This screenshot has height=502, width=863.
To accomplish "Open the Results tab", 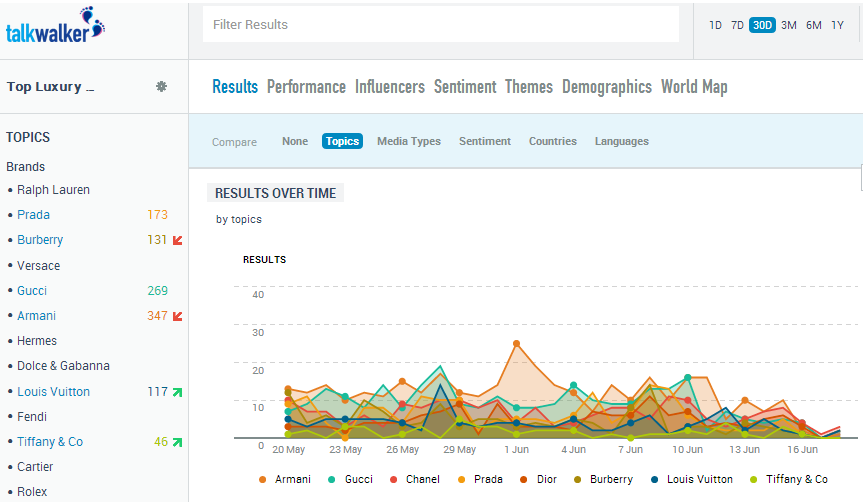I will [235, 87].
